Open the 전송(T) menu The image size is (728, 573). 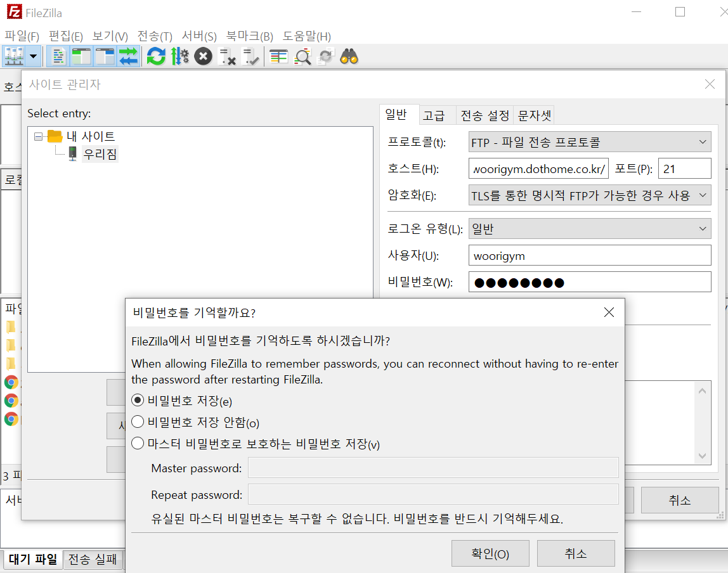coord(155,36)
